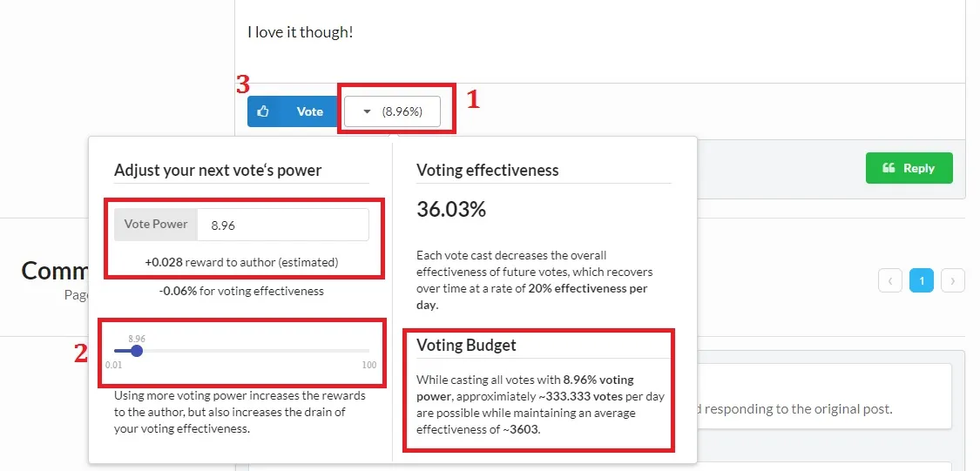Go to previous comments page arrow

click(890, 280)
